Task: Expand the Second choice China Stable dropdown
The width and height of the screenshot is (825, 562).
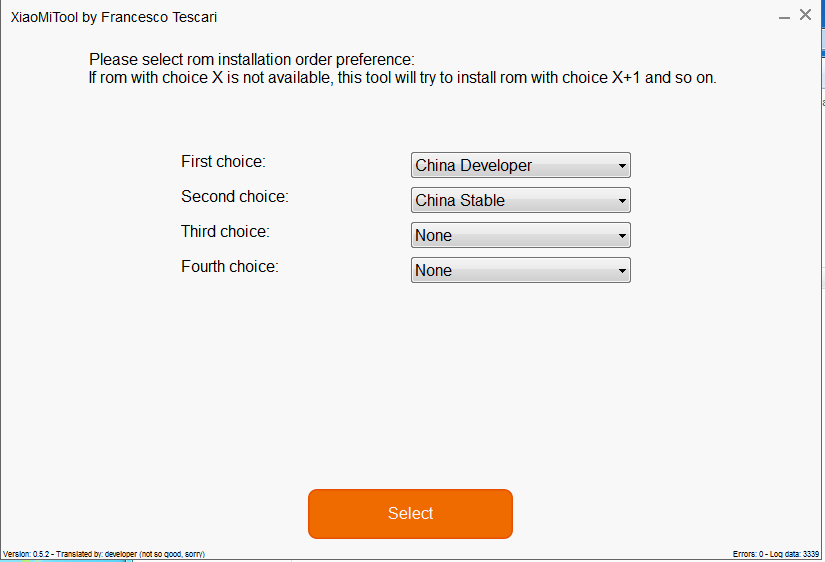Action: coord(520,200)
